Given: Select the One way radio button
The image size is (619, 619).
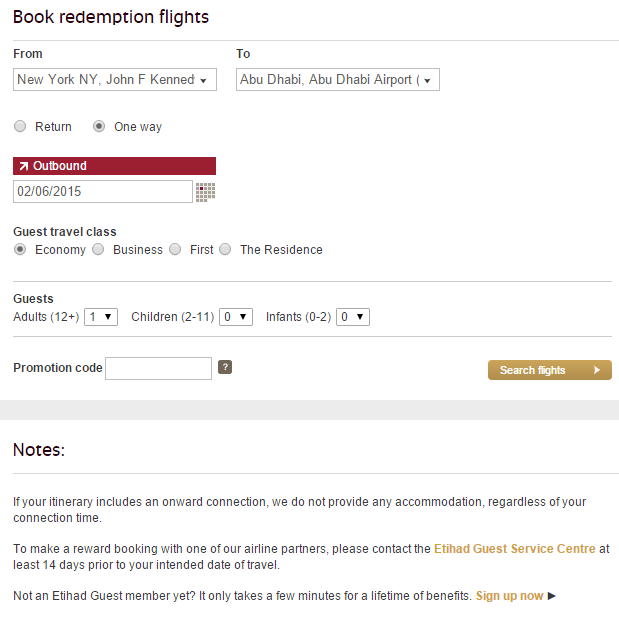Looking at the screenshot, I should point(99,126).
